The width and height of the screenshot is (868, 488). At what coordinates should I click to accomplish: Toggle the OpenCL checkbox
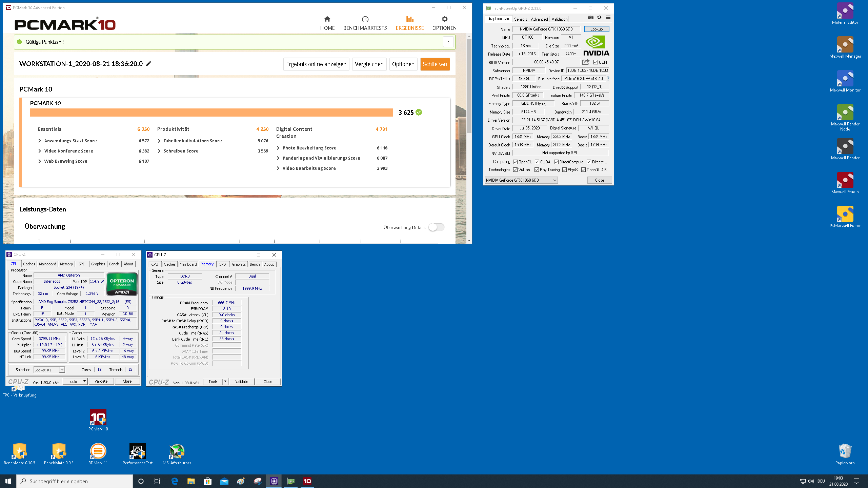(515, 162)
